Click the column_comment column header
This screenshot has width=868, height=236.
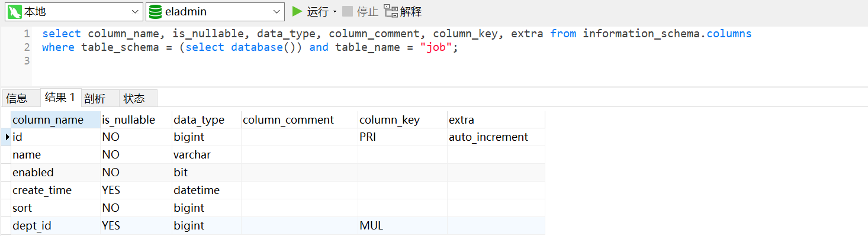[299, 119]
